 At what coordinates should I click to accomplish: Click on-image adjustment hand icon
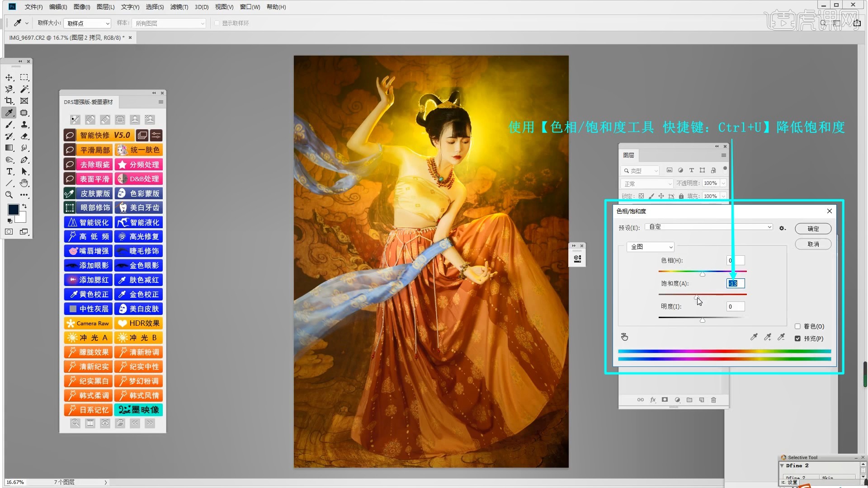click(x=624, y=337)
